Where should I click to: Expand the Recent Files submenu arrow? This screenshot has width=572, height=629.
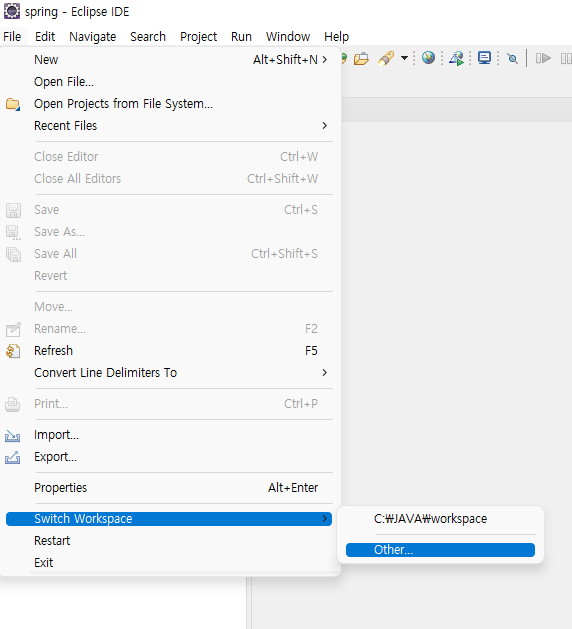click(x=325, y=126)
